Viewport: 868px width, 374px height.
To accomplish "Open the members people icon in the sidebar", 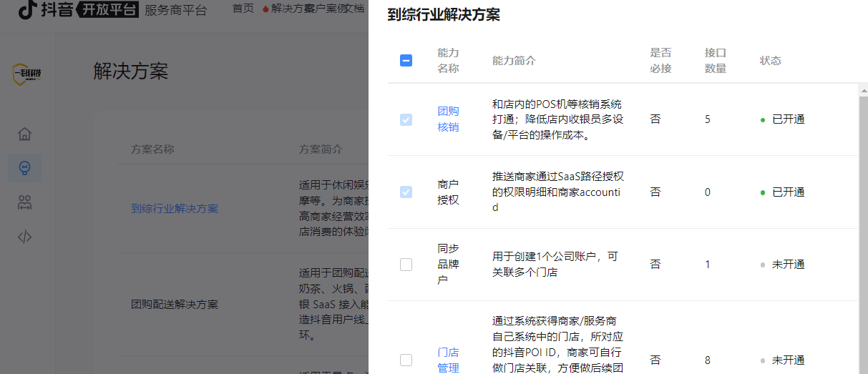I will (x=25, y=202).
